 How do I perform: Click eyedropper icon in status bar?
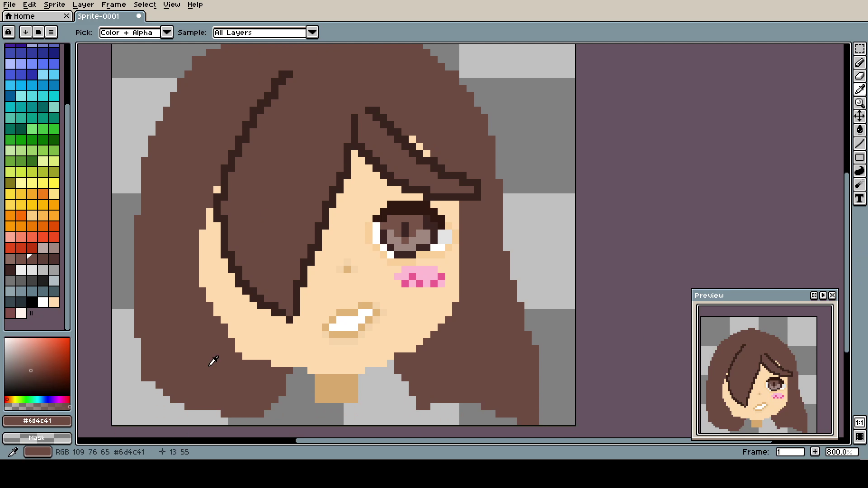coord(13,452)
